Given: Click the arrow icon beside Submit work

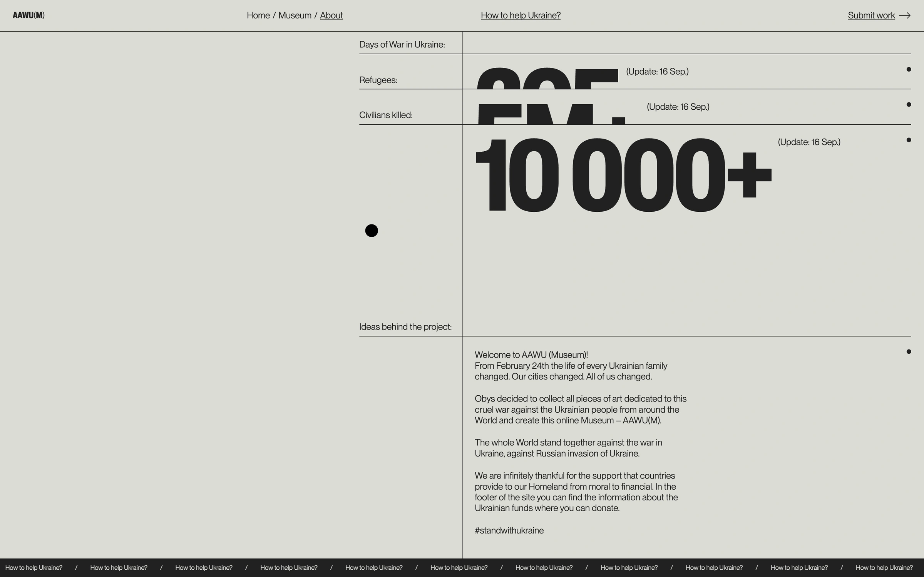Looking at the screenshot, I should pyautogui.click(x=904, y=15).
